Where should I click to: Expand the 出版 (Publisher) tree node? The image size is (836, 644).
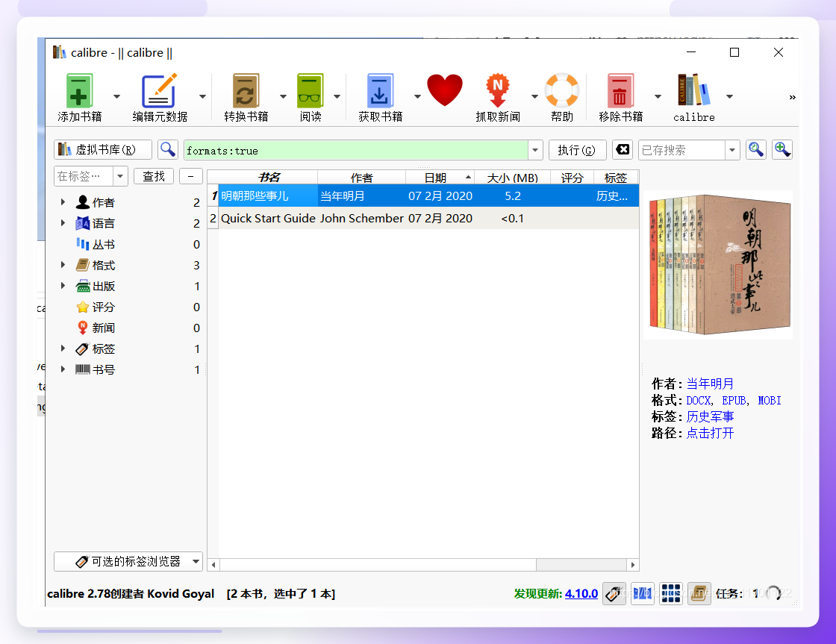(x=63, y=286)
